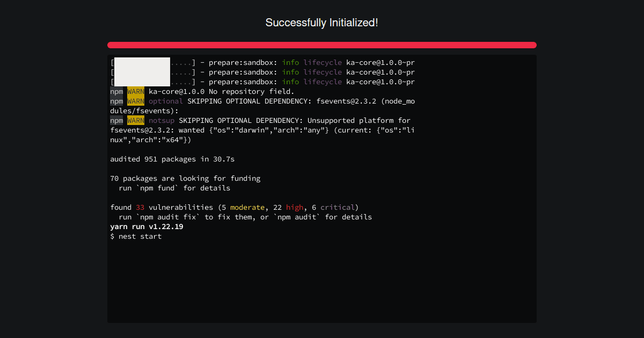Screen dimensions: 644x338
Task: Select the WARN notsup badge
Action: pos(135,120)
